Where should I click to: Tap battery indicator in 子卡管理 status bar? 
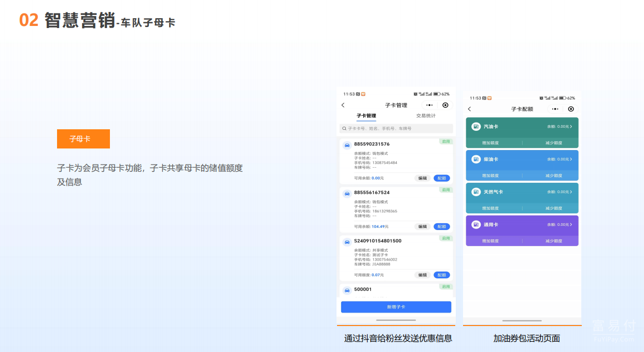(x=437, y=94)
